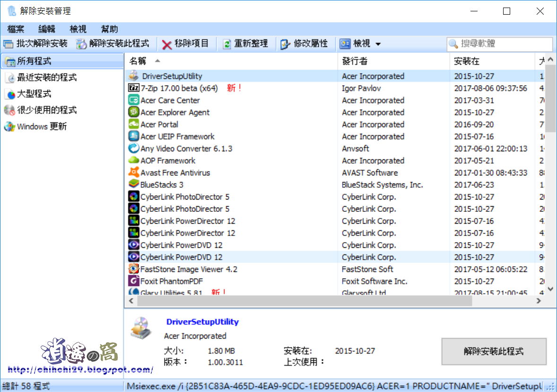Image resolution: width=557 pixels, height=392 pixels.
Task: Click the Foxit Software Inc. publisher cell
Action: (x=374, y=281)
